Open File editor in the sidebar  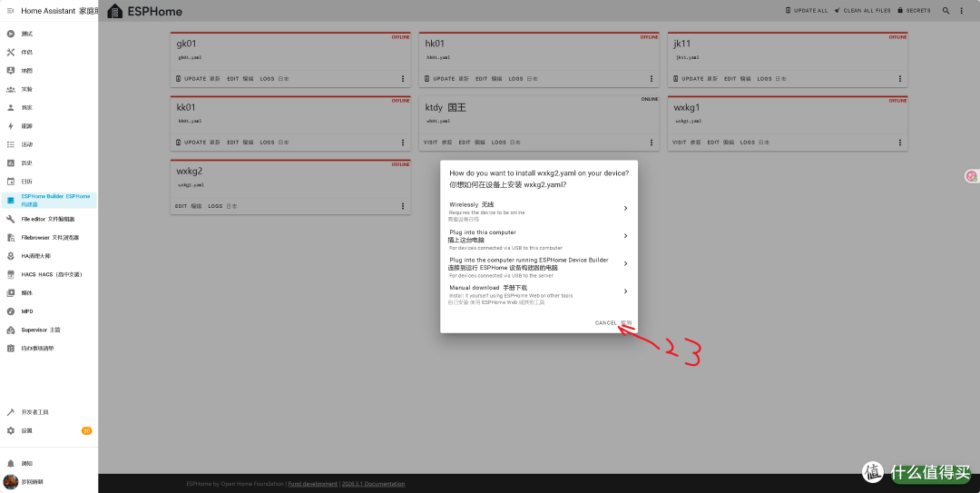click(x=49, y=219)
